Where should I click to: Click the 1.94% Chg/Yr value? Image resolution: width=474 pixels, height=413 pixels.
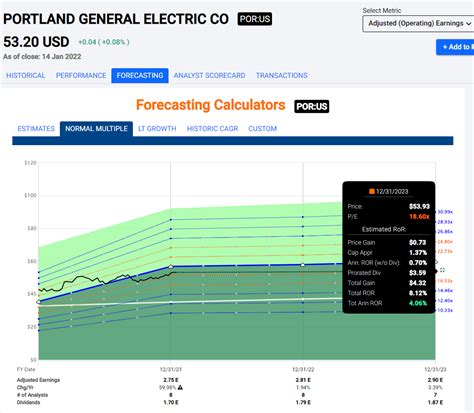(x=303, y=387)
